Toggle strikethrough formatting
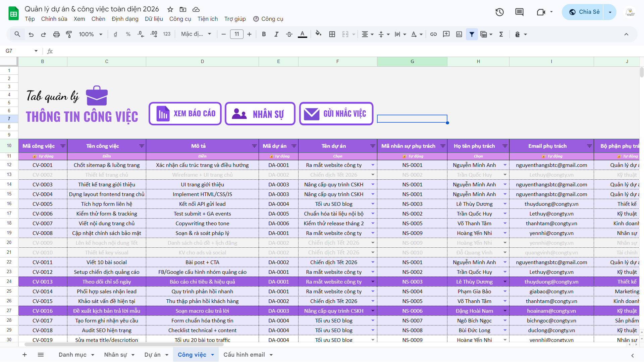 [x=289, y=34]
